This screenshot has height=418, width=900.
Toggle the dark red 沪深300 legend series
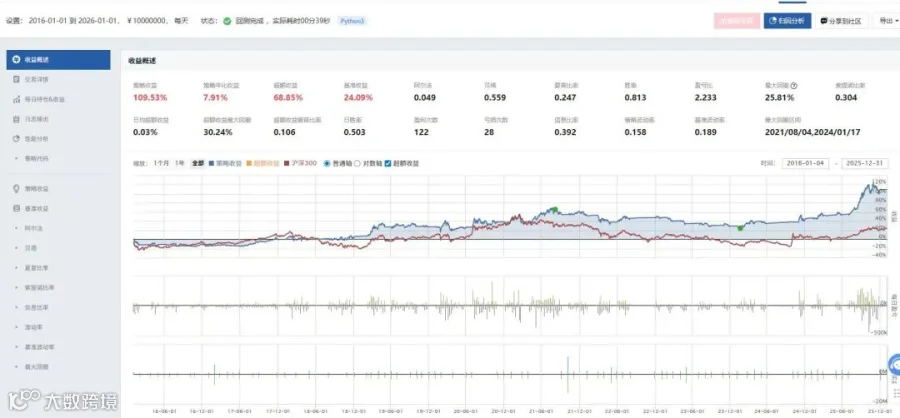301,163
